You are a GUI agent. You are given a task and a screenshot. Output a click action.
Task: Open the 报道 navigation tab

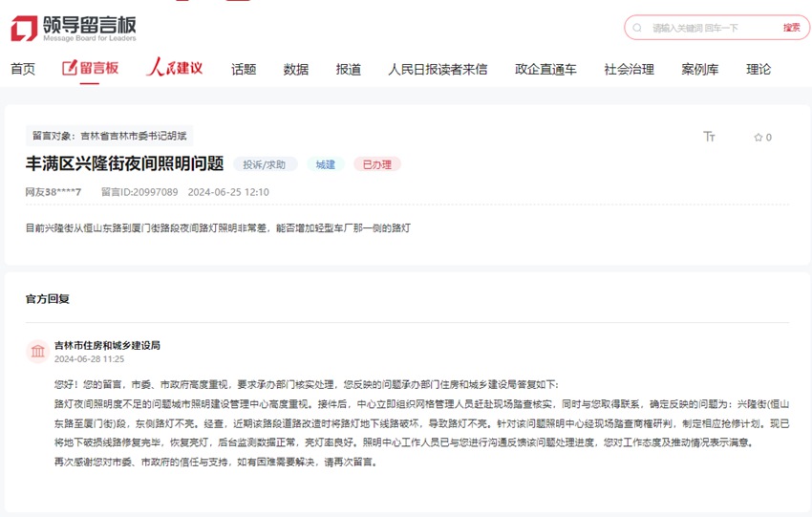pyautogui.click(x=349, y=69)
